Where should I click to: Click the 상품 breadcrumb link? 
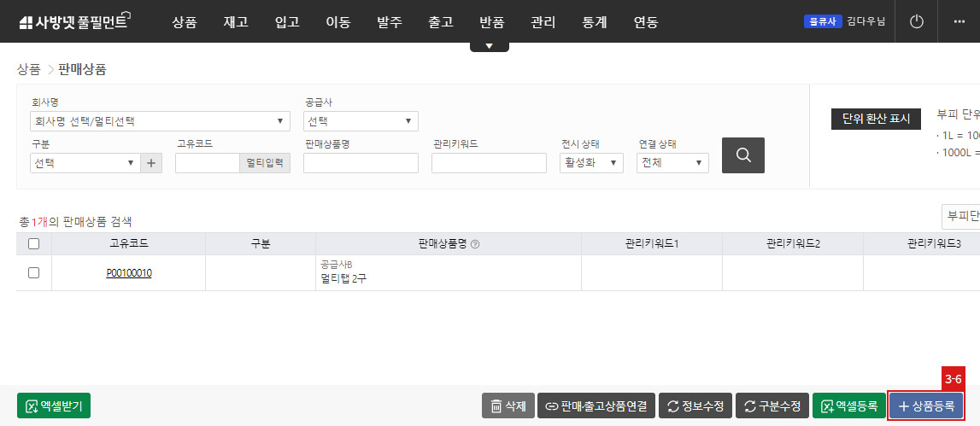[29, 69]
